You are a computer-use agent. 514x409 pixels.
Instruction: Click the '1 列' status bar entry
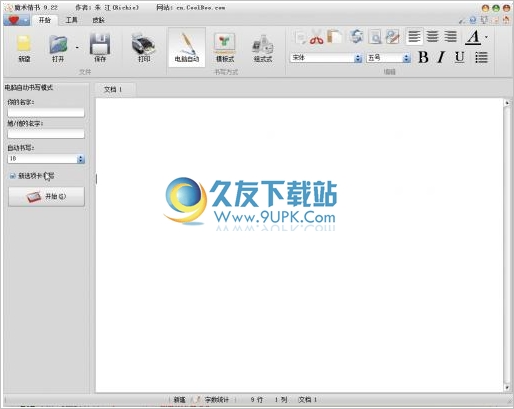(x=281, y=399)
